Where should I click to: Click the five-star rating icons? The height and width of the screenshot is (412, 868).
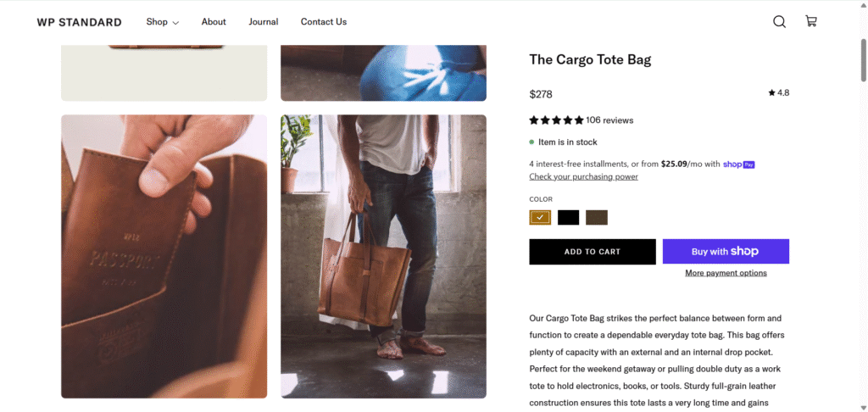tap(556, 120)
